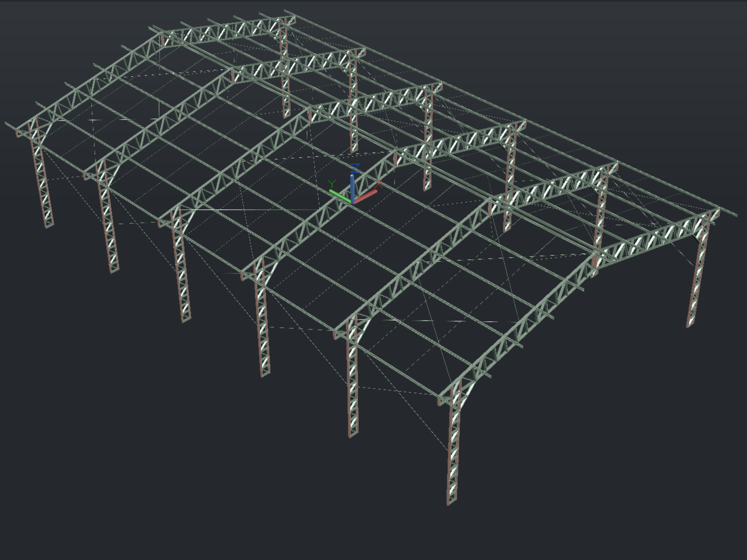Select the blue Z axis of the UCS gizmo
The width and height of the screenshot is (747, 560).
click(x=353, y=188)
